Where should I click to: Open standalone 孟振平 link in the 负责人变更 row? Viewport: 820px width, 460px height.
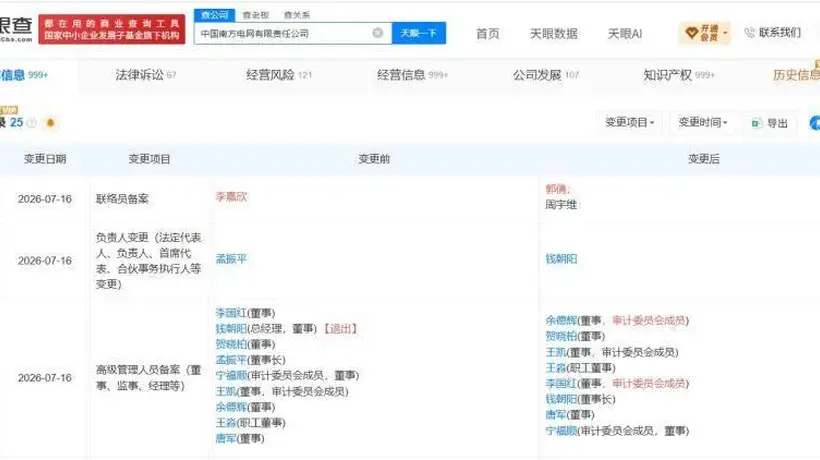(x=231, y=259)
